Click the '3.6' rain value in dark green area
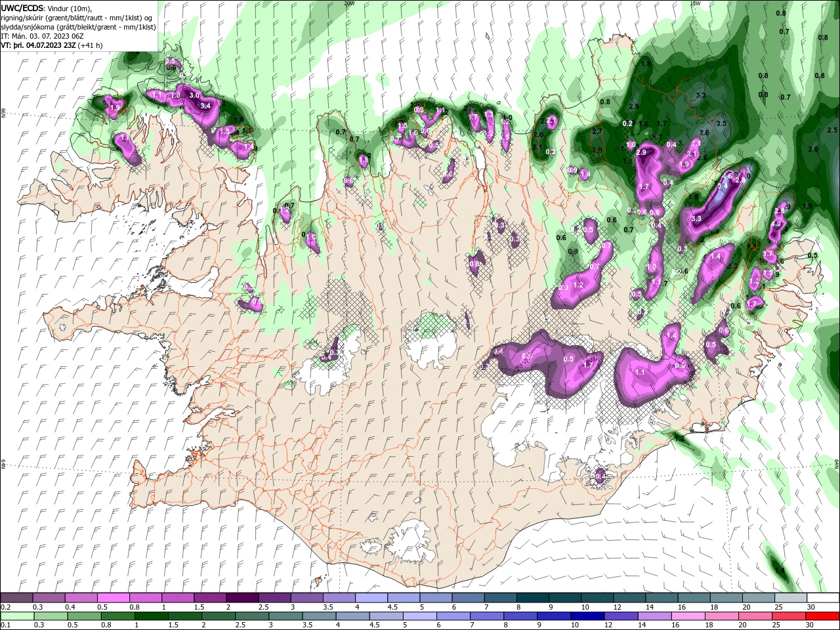 (x=704, y=133)
